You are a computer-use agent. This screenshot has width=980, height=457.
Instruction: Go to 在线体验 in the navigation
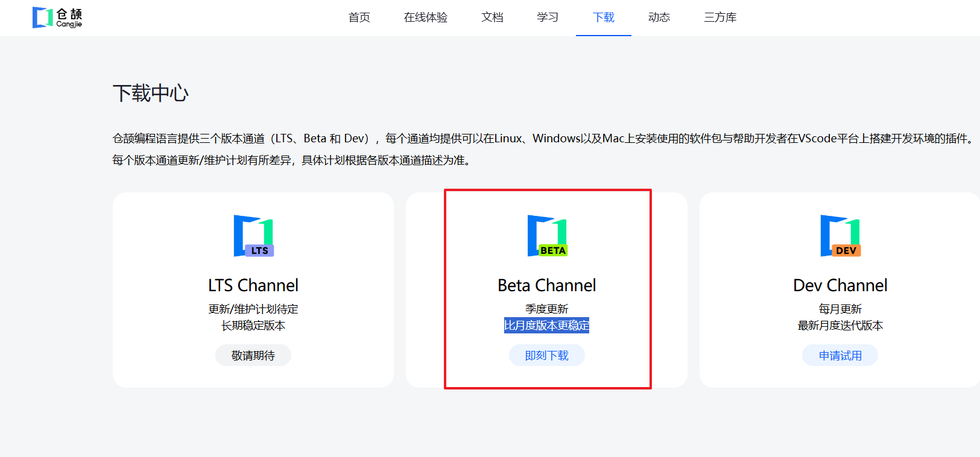coord(426,17)
